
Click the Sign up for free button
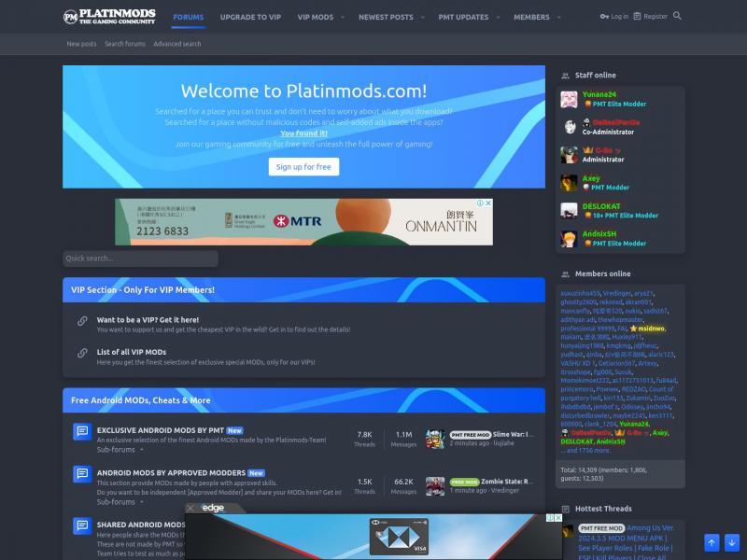click(304, 167)
